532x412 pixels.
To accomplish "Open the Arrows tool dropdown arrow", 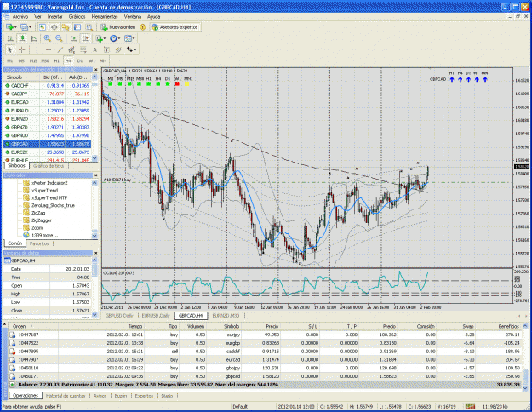I will [x=135, y=49].
